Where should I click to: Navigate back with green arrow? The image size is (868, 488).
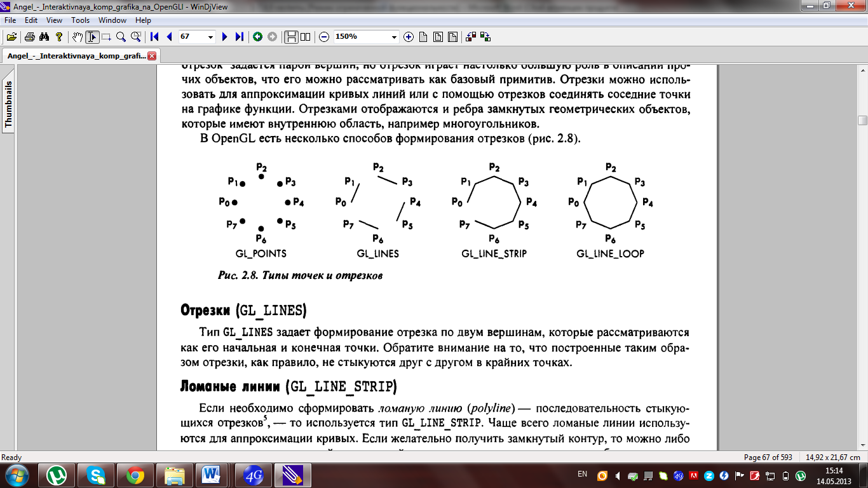tap(258, 37)
